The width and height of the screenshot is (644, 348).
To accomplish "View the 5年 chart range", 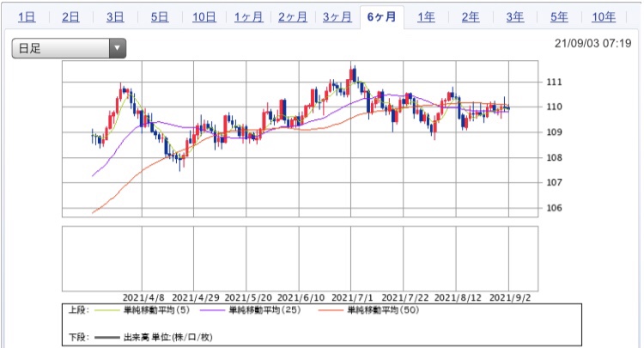I will [559, 17].
